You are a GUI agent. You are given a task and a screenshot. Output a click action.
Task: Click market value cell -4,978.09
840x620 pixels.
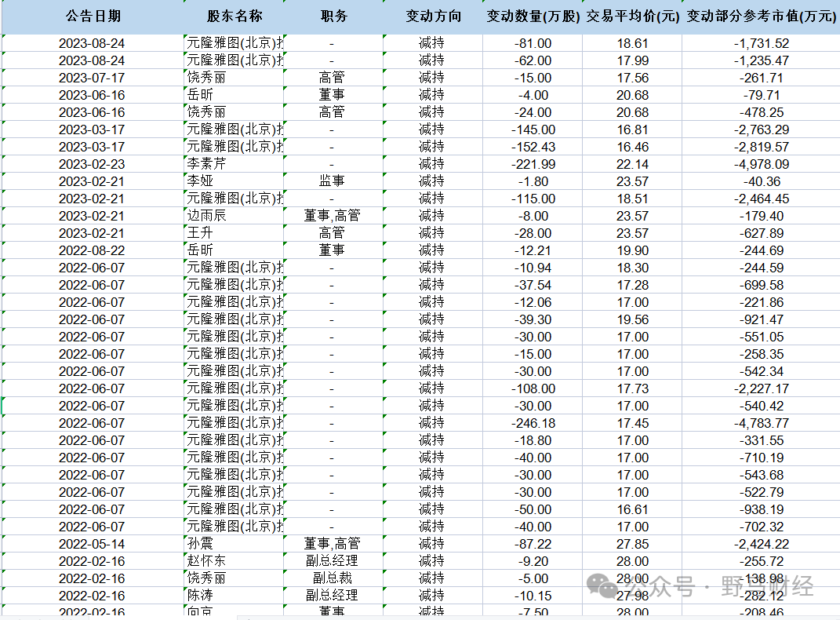click(762, 164)
